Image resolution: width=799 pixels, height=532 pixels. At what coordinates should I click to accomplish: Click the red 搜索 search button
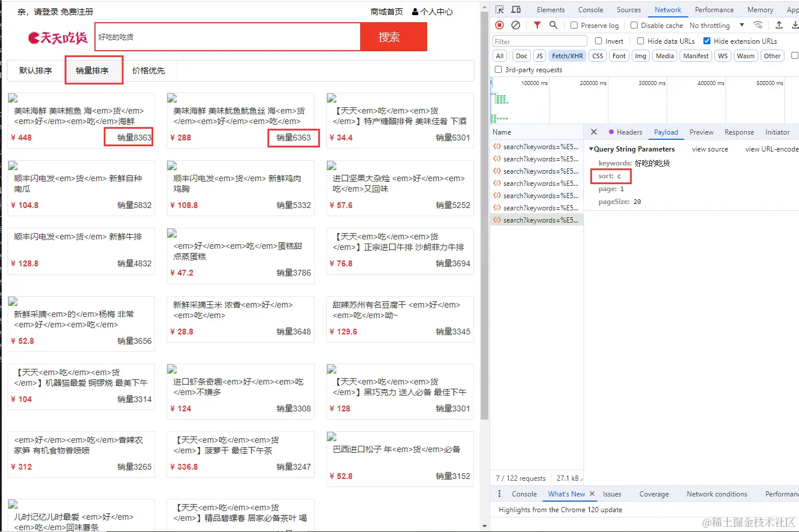click(x=393, y=37)
